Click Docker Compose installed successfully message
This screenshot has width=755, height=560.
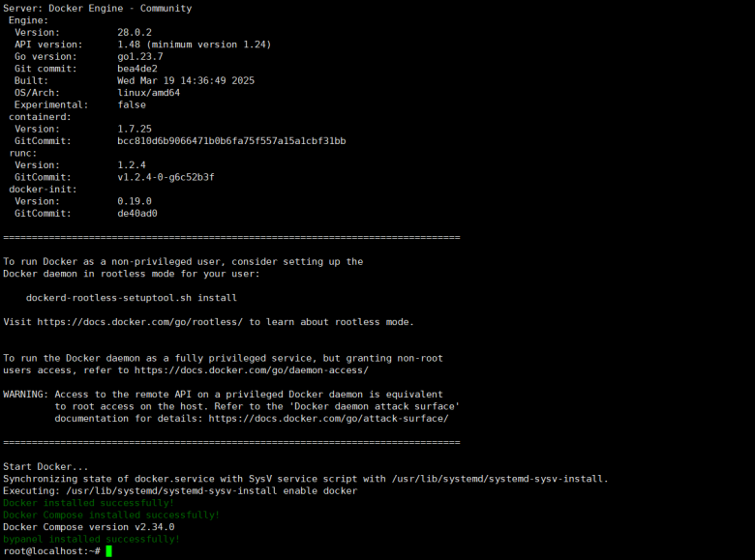tap(111, 515)
